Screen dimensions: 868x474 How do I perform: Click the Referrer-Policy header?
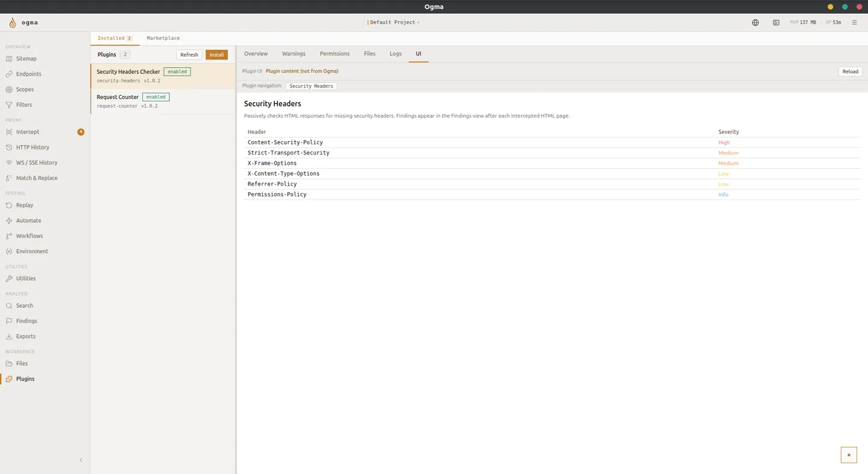point(272,184)
